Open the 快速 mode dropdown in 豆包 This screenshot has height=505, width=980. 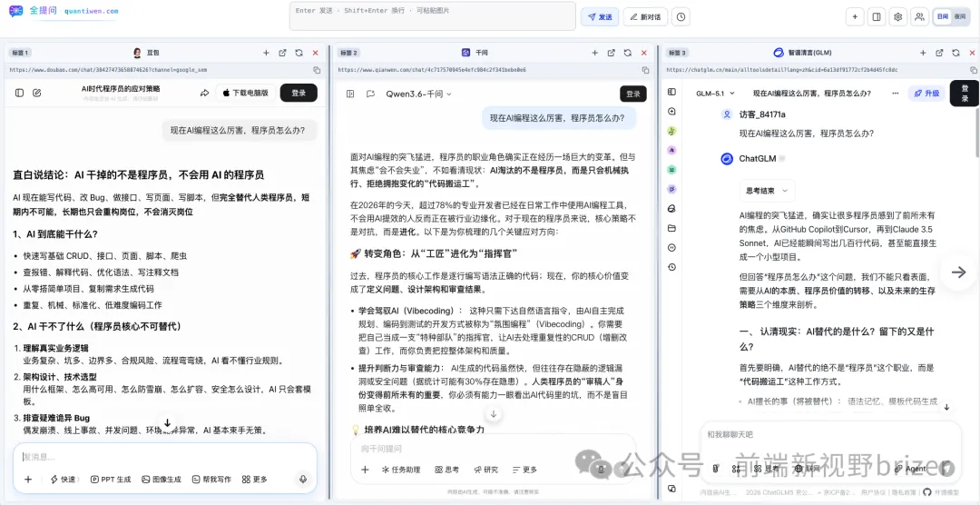pyautogui.click(x=65, y=480)
